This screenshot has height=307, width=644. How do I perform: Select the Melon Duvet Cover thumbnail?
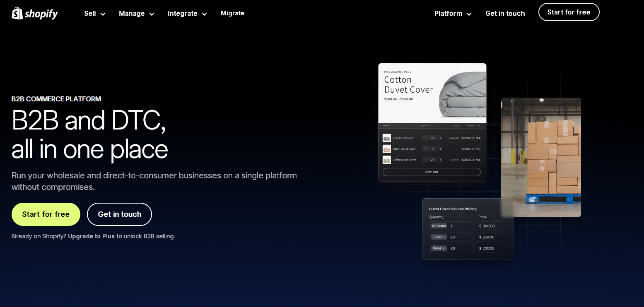point(387,149)
